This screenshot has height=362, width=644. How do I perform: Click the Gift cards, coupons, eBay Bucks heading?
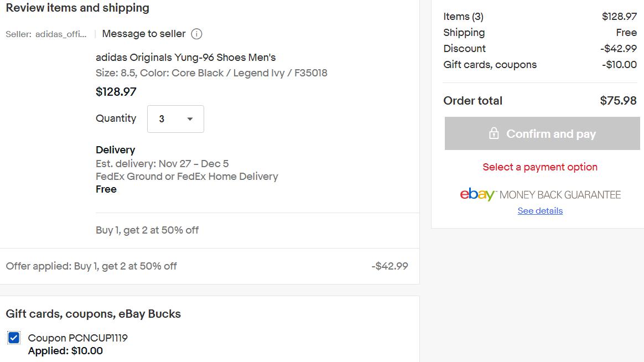94,314
